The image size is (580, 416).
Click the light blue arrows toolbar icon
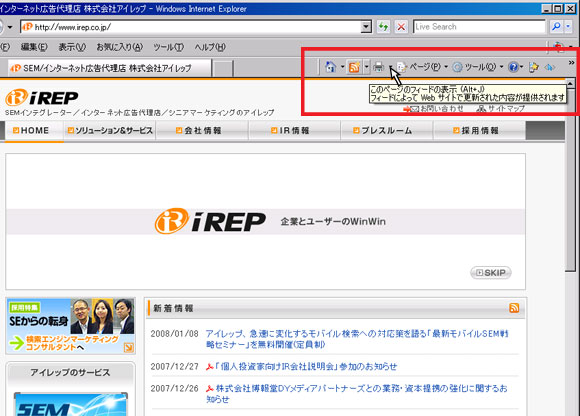pyautogui.click(x=550, y=67)
